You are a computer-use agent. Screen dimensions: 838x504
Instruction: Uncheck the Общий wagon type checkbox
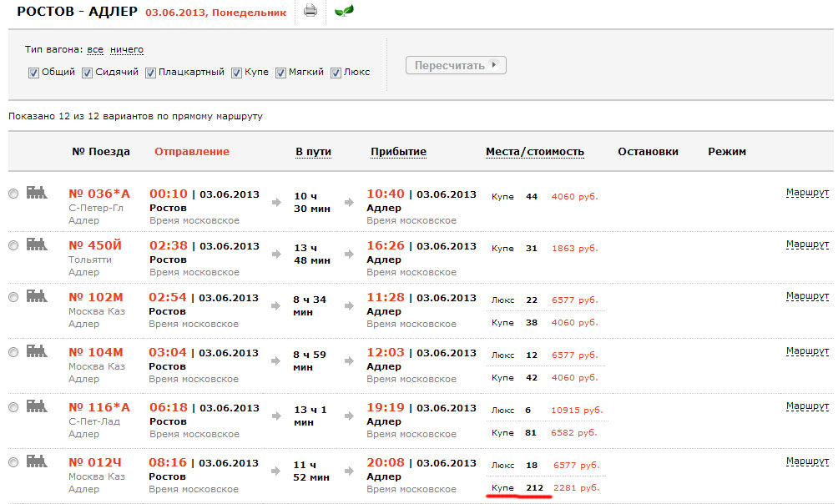[x=33, y=73]
